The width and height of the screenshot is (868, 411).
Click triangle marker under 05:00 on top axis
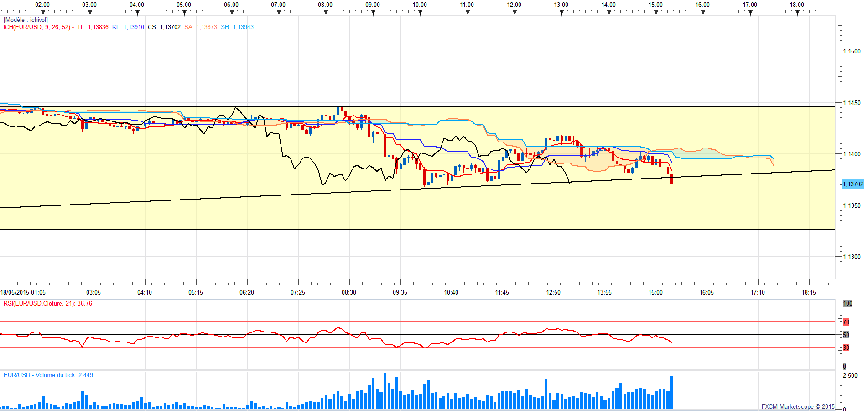click(x=184, y=13)
